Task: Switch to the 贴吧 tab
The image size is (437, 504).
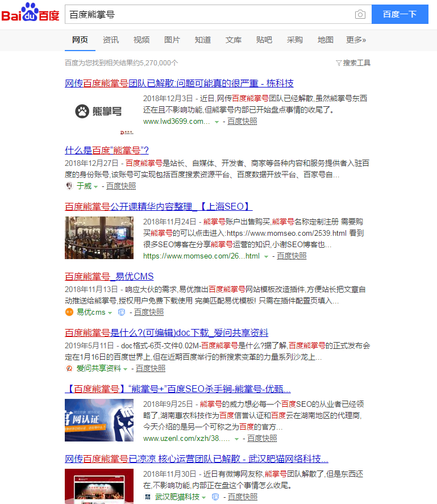Action: point(264,40)
